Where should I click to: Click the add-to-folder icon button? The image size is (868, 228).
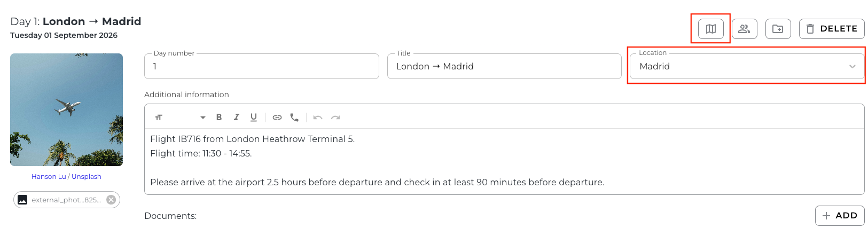pos(778,29)
